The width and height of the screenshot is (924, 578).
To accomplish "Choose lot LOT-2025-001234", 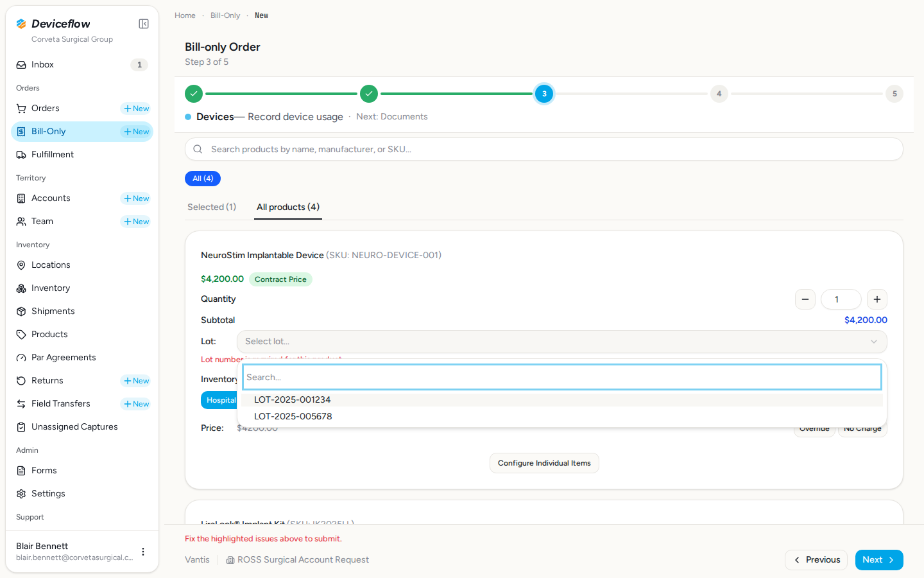I will [x=562, y=399].
